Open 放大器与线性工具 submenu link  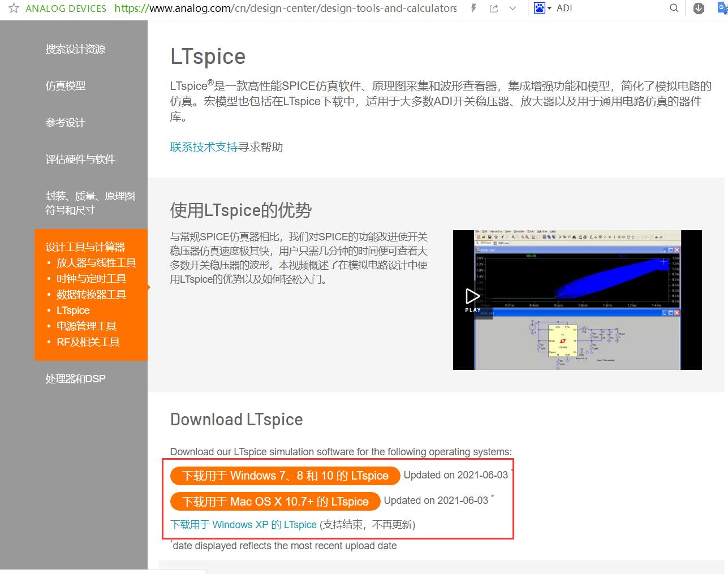point(96,263)
